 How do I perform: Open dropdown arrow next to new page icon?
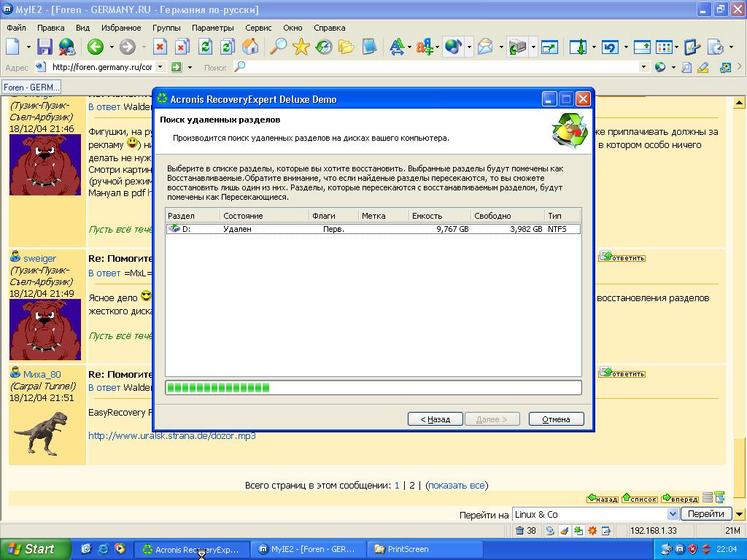click(28, 47)
